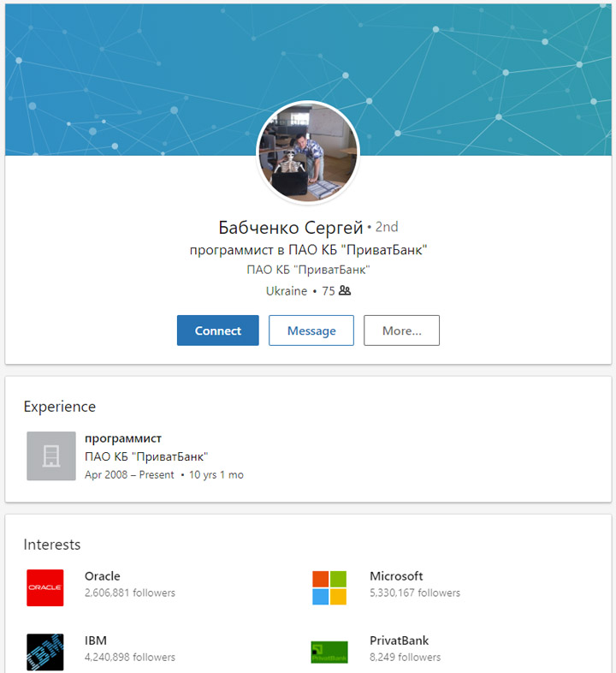Image resolution: width=616 pixels, height=673 pixels.
Task: Click the connections people icon
Action: pos(345,291)
